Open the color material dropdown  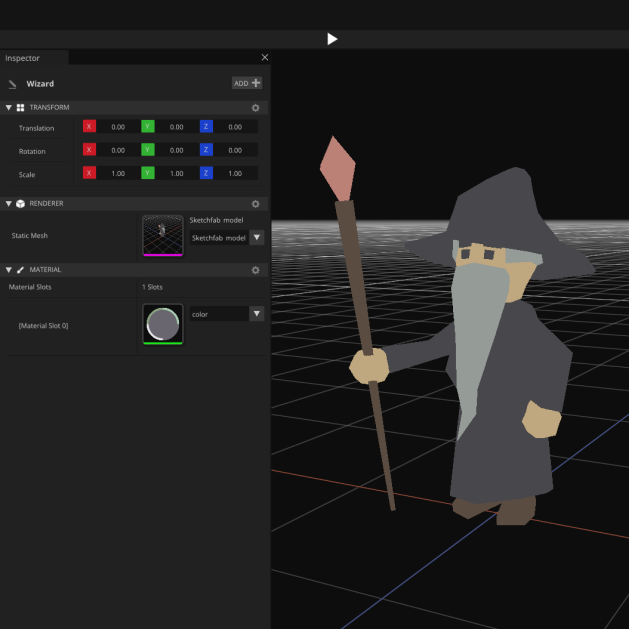point(256,314)
